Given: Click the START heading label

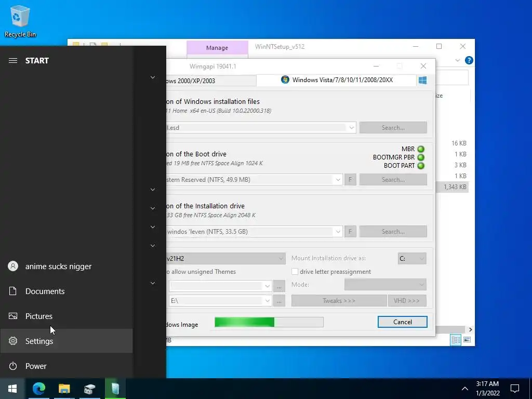Looking at the screenshot, I should click(x=37, y=61).
